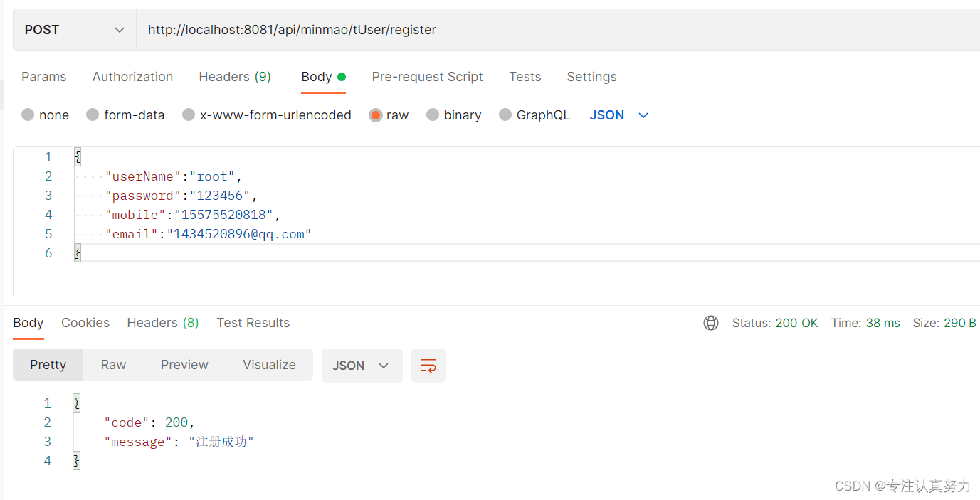This screenshot has width=980, height=500.
Task: Open the request Settings tab
Action: pos(591,77)
